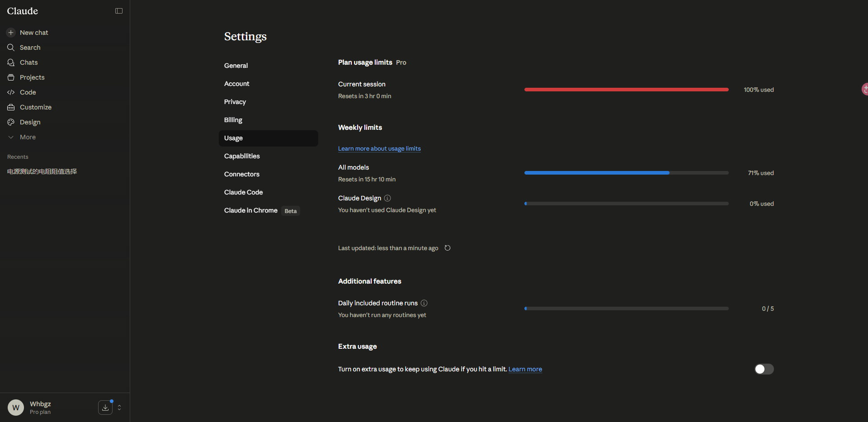Click the Daily routine runs progress bar
868x422 pixels.
pyautogui.click(x=627, y=308)
